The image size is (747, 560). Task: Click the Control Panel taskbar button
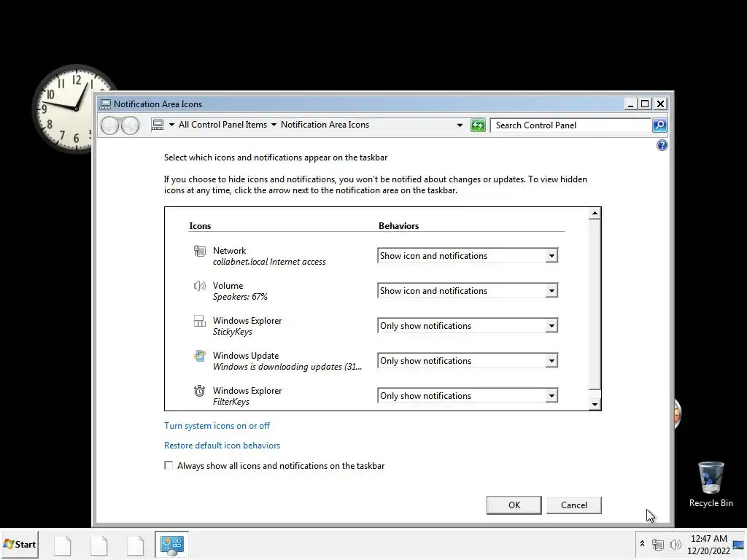tap(171, 544)
